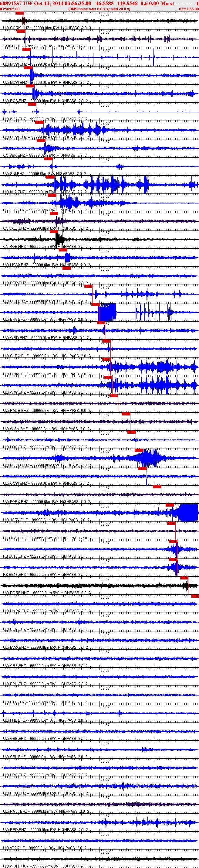Select the UW ET4 EHZ station label

tap(45, 702)
